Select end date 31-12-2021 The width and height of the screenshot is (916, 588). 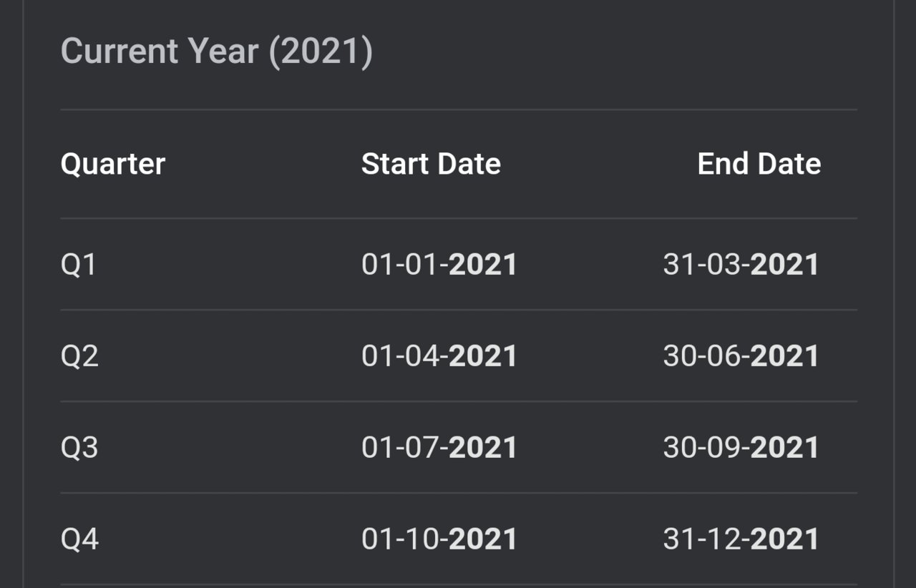tap(741, 539)
